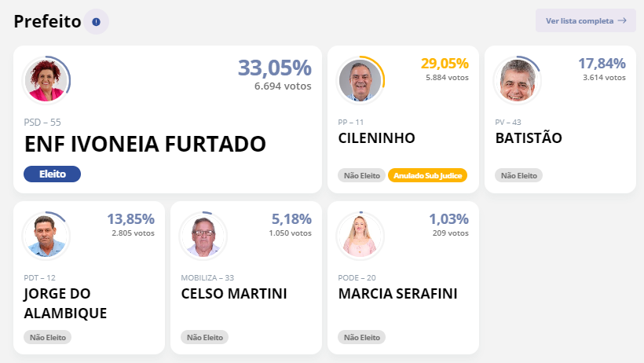Click the Eleito badge
The image size is (644, 363).
tap(52, 174)
